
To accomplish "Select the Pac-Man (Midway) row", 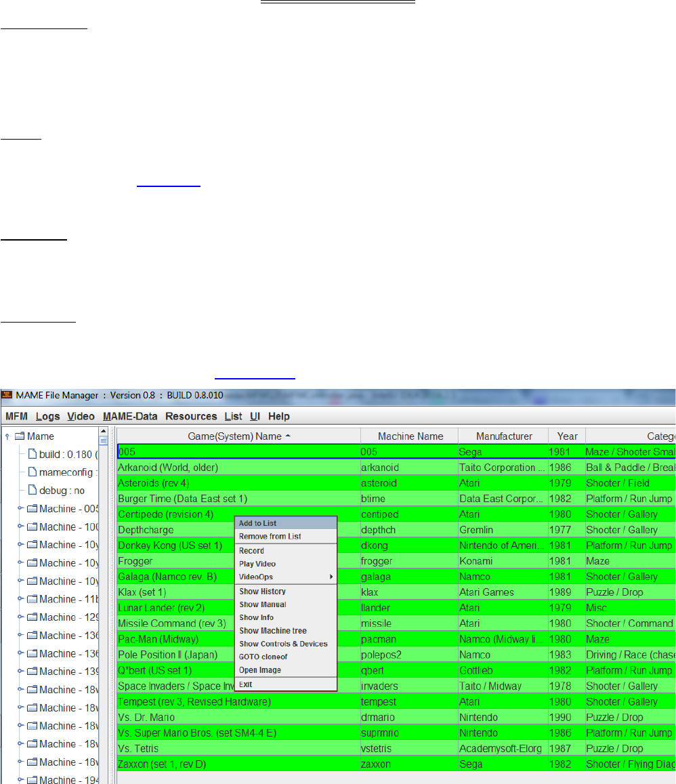I will coord(396,639).
